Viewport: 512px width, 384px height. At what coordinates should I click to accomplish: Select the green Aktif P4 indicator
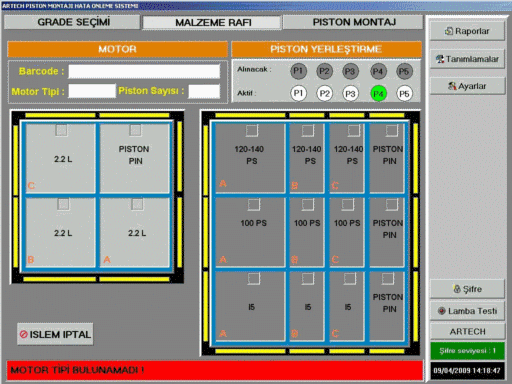tap(378, 94)
